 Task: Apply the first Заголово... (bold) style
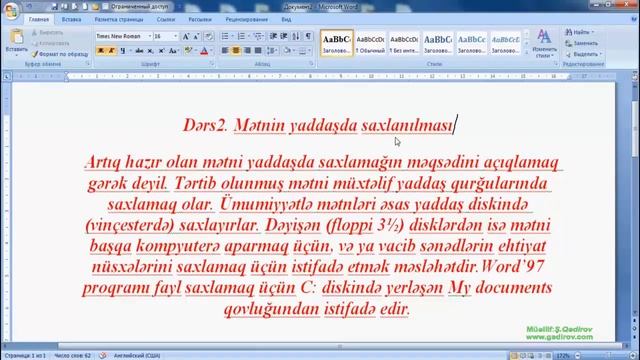337,43
